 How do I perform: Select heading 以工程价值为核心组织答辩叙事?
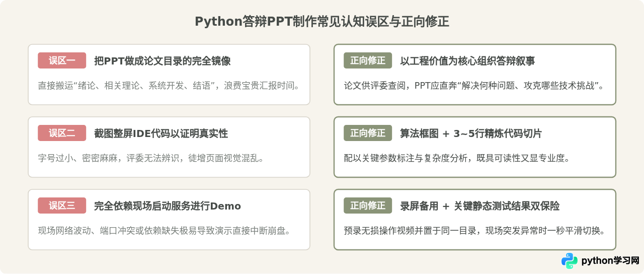(x=467, y=61)
